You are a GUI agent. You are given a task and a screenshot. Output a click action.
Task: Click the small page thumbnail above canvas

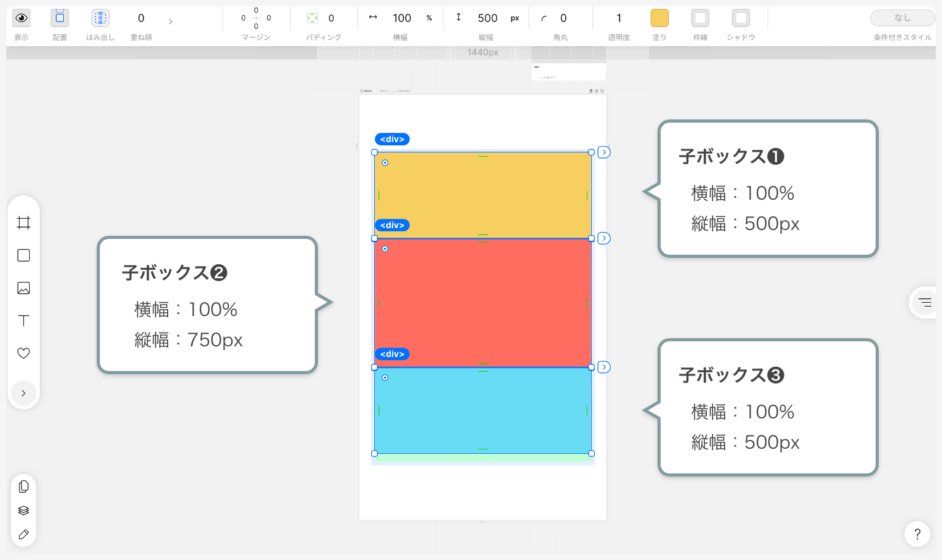click(569, 71)
